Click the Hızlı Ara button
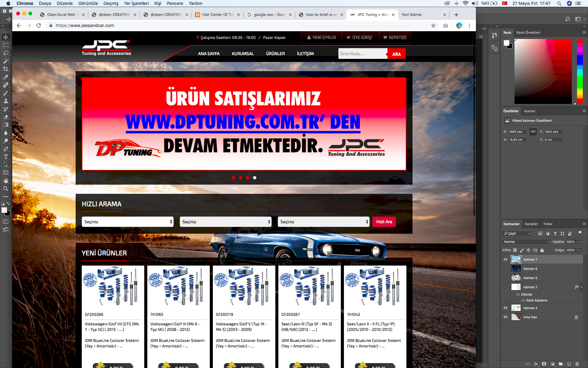Viewport: 588px width, 368px height. [x=384, y=222]
